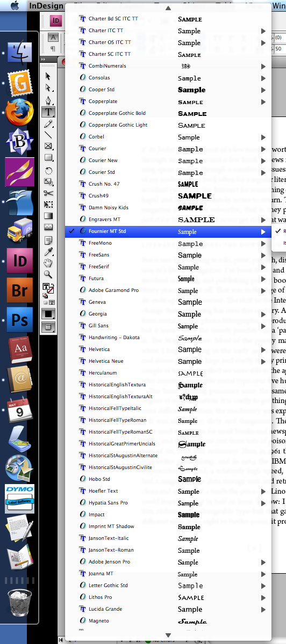Toggle Formatting Affects Container button

[45, 303]
